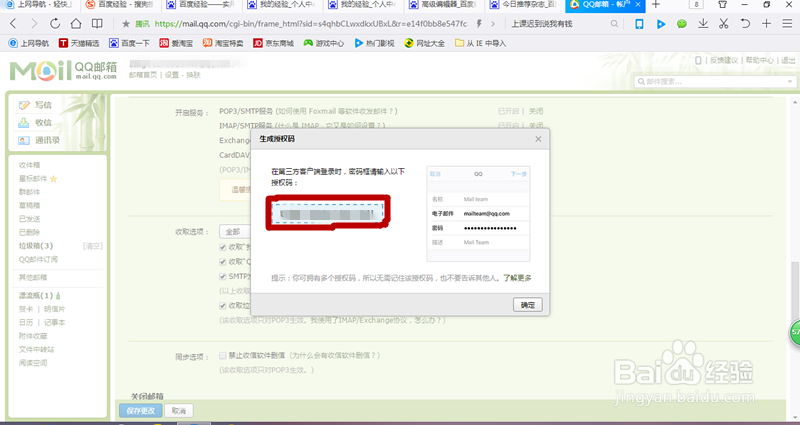Click the 退出 logout link
This screenshot has width=800, height=425.
(788, 60)
